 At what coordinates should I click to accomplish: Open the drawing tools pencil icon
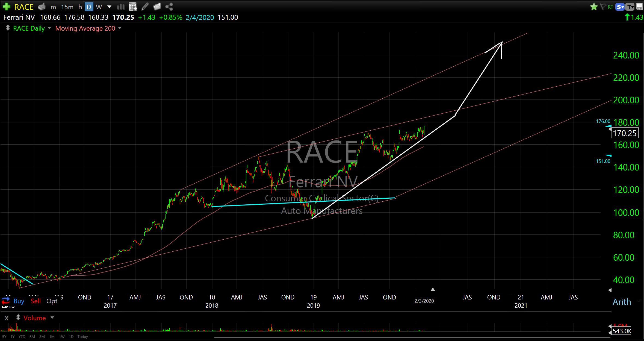[x=145, y=7]
